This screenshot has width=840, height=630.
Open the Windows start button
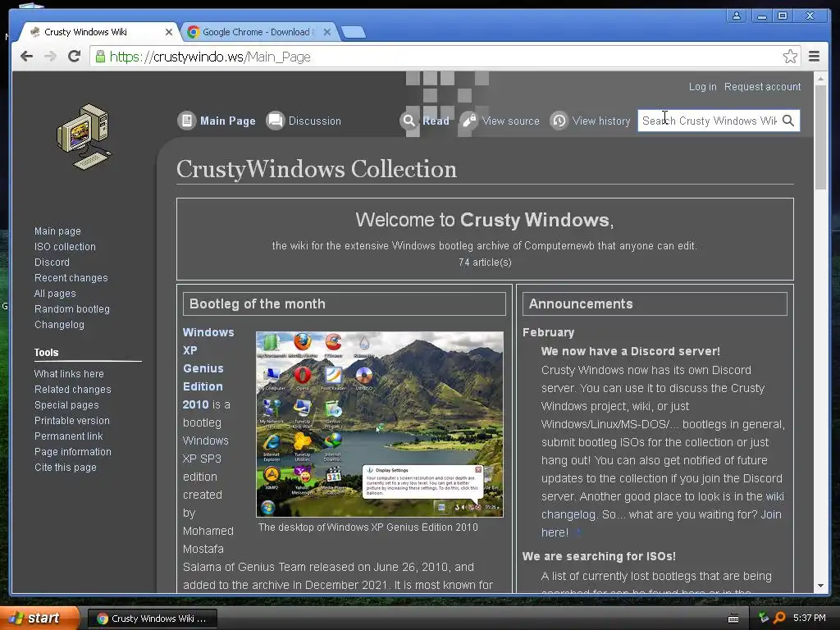(39, 619)
